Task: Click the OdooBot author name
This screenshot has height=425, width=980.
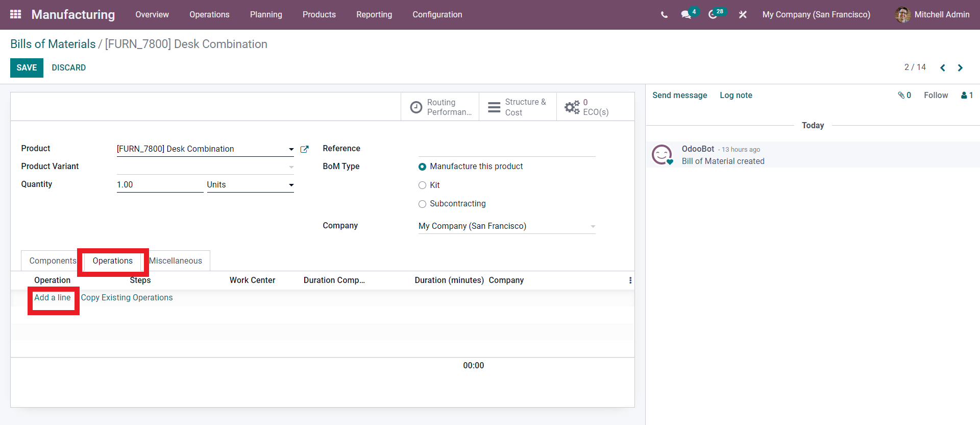Action: tap(698, 149)
